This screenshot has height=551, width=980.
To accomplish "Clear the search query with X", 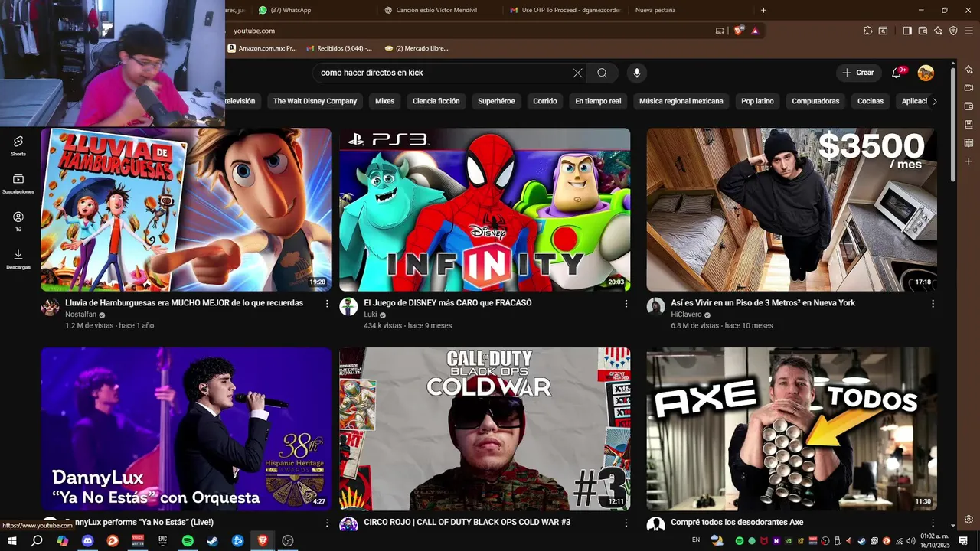I will (577, 73).
